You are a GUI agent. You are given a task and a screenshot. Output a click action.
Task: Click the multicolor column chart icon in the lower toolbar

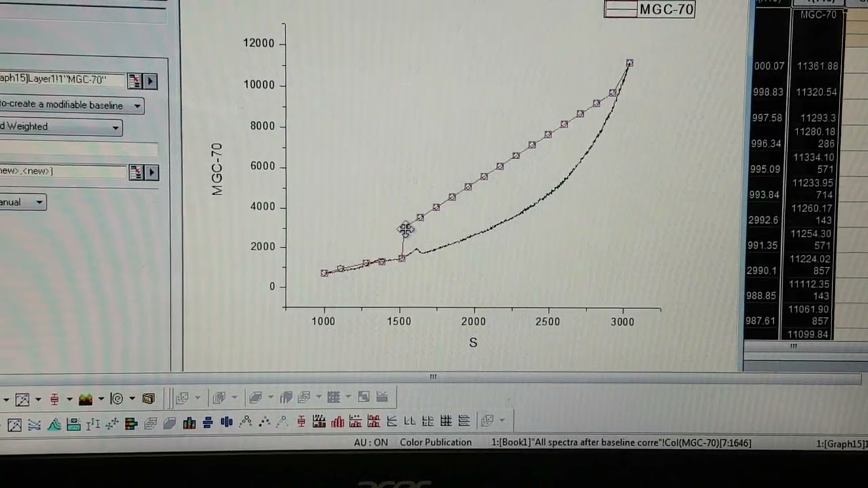pos(189,424)
